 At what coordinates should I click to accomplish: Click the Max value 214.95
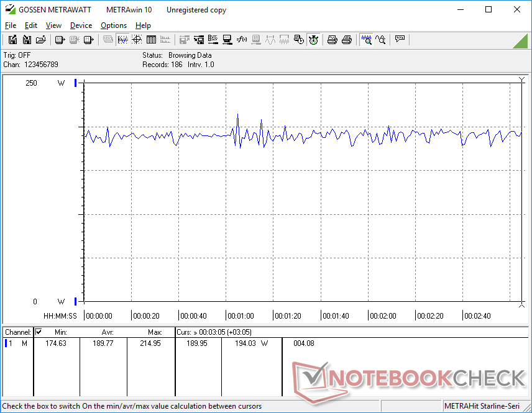[150, 343]
